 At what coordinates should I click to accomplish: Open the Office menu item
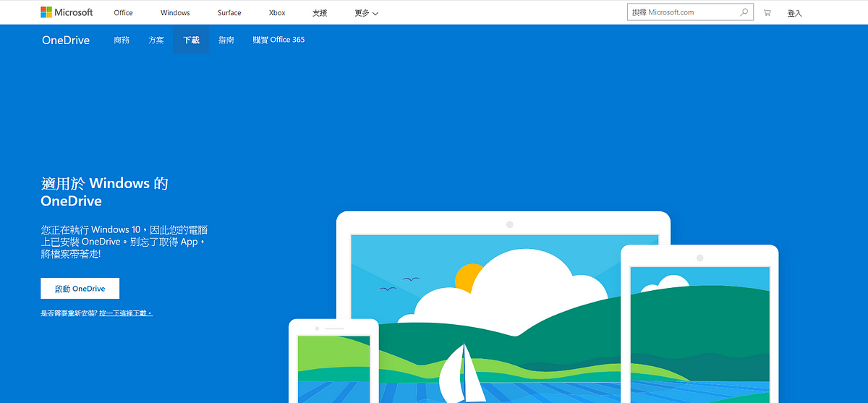[124, 13]
